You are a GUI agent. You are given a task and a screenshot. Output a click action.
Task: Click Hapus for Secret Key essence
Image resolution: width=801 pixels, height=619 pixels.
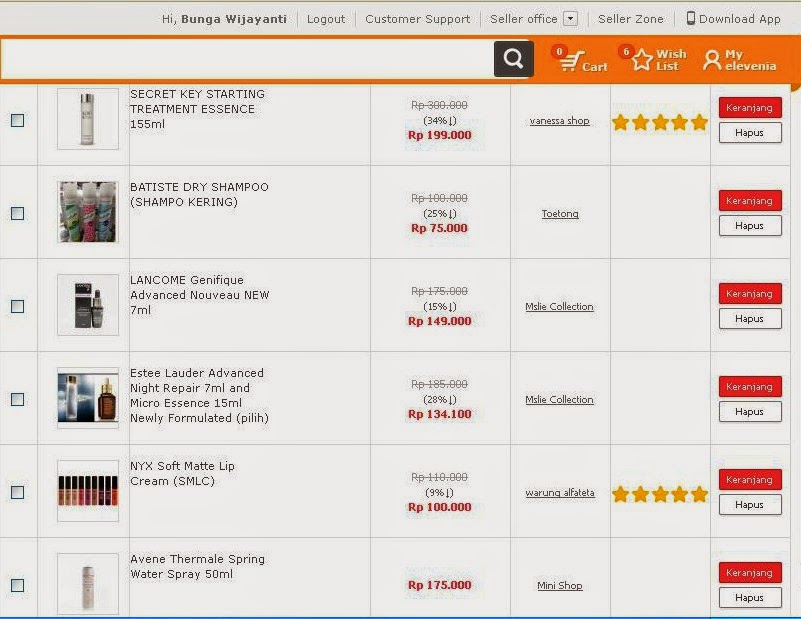(x=750, y=133)
